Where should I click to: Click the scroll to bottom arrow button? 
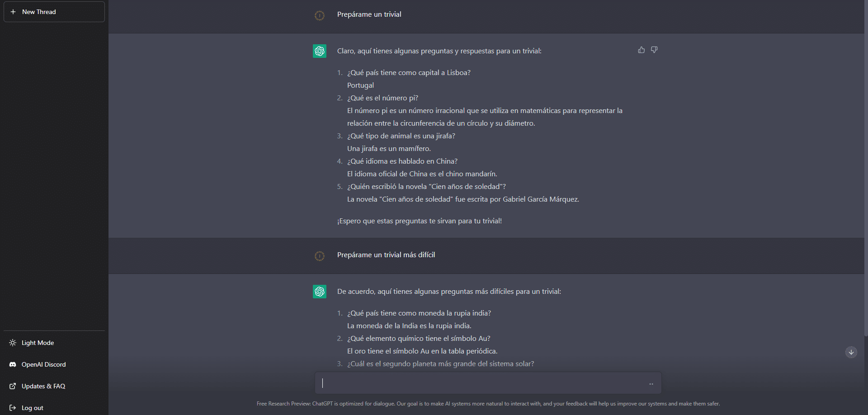click(x=851, y=352)
